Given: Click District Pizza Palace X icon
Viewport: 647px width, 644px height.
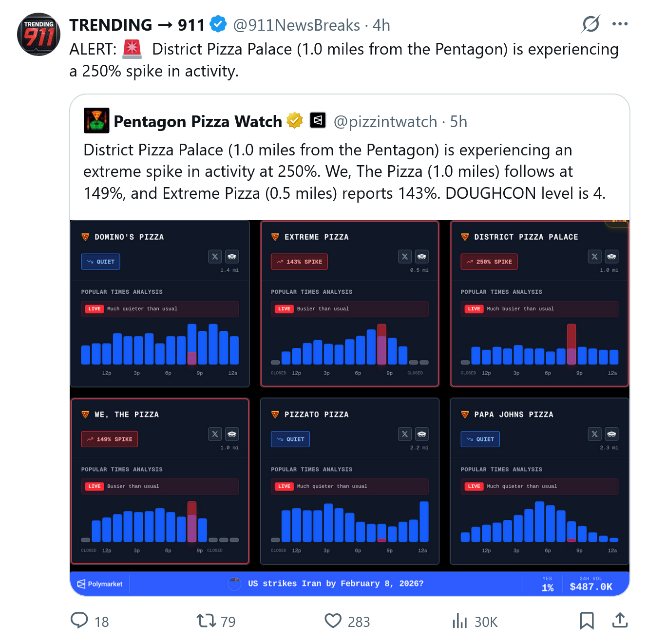Looking at the screenshot, I should click(594, 256).
